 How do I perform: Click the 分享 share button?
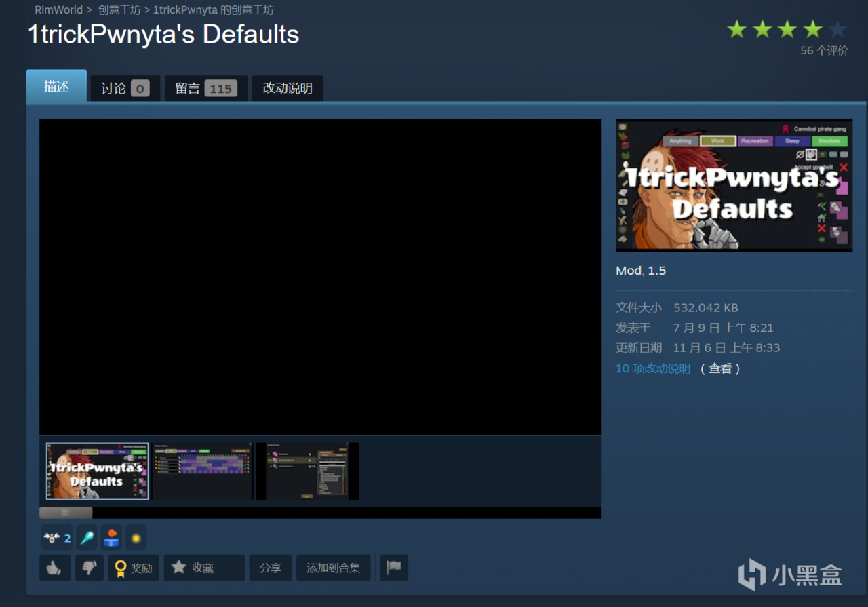point(271,568)
